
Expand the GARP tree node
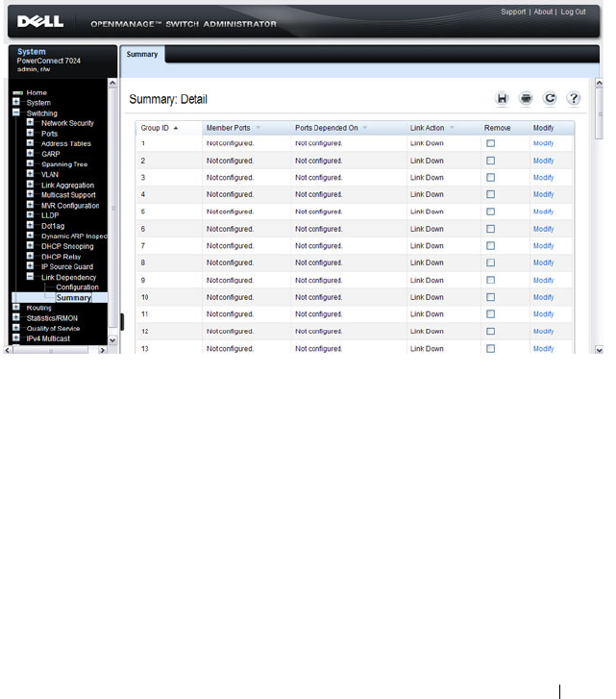pos(30,153)
